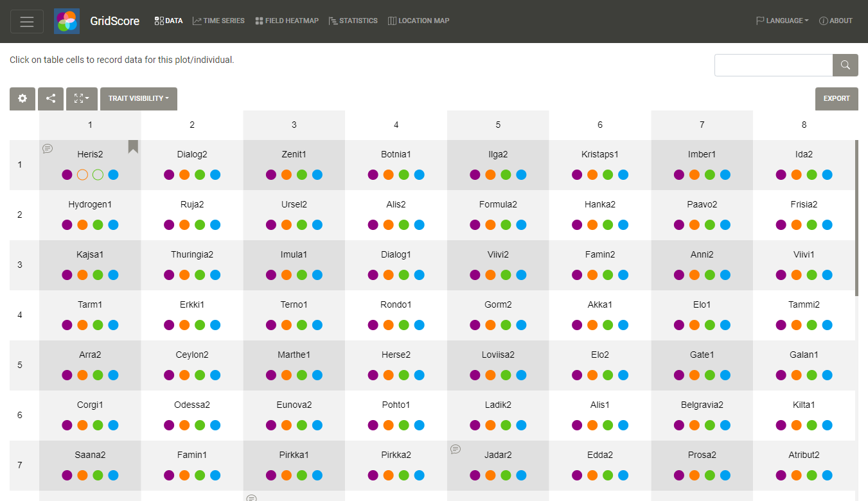Image resolution: width=868 pixels, height=501 pixels.
Task: Select the Pirkka1 plot cell name
Action: (294, 455)
